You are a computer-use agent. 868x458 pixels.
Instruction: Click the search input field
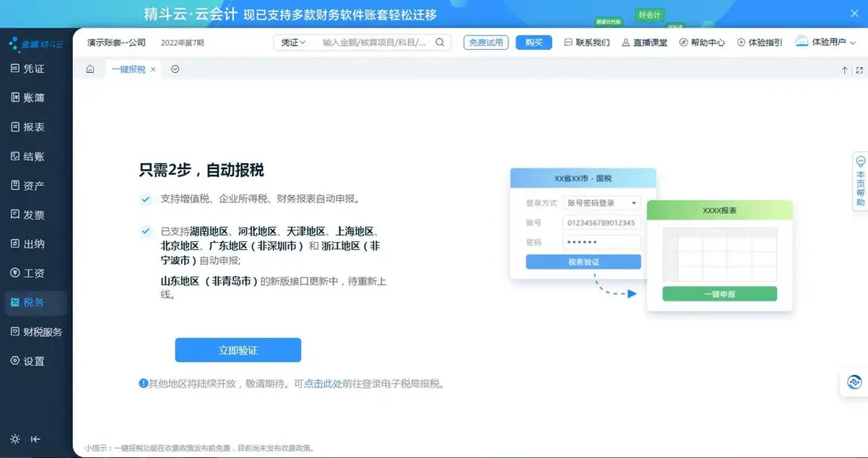pyautogui.click(x=374, y=43)
